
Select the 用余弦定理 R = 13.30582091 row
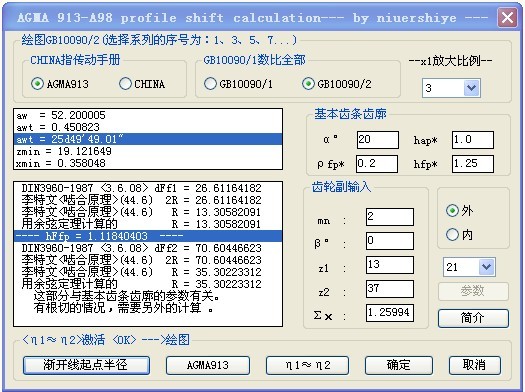point(148,224)
